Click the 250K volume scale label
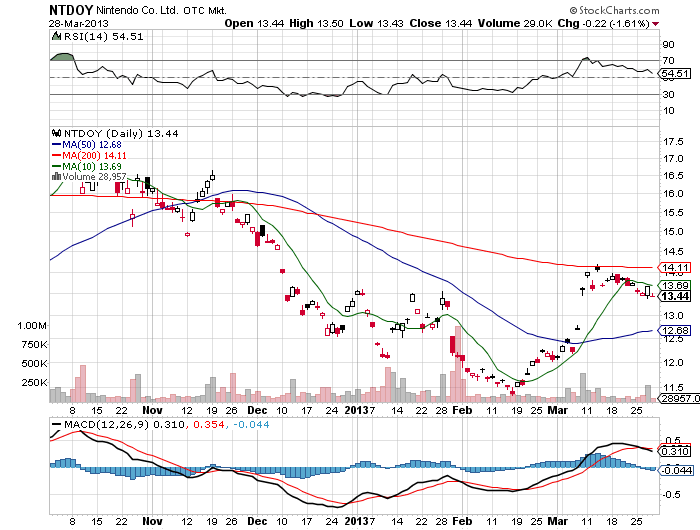The image size is (700, 530). click(34, 383)
